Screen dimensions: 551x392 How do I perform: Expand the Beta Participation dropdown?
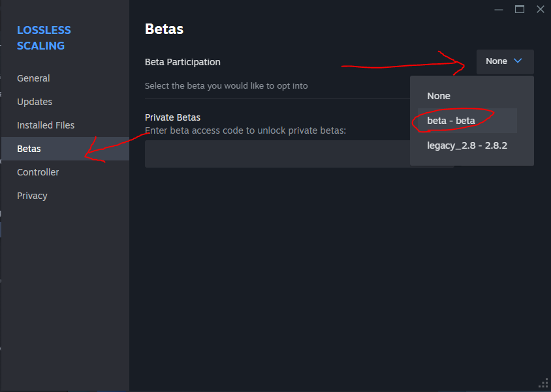tap(505, 61)
